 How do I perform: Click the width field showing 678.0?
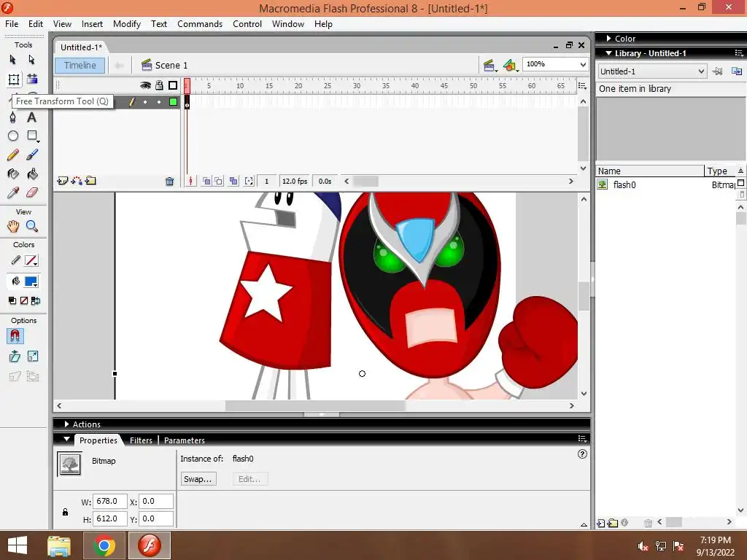coord(109,502)
